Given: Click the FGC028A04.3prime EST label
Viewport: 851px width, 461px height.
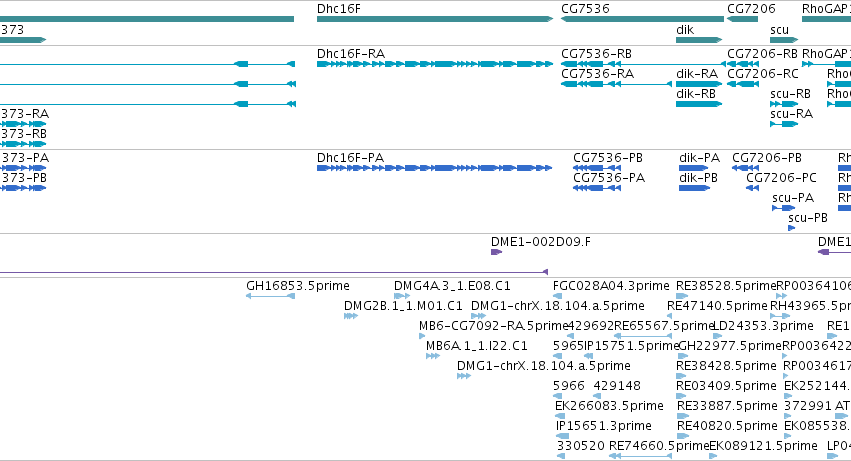Looking at the screenshot, I should [x=611, y=286].
